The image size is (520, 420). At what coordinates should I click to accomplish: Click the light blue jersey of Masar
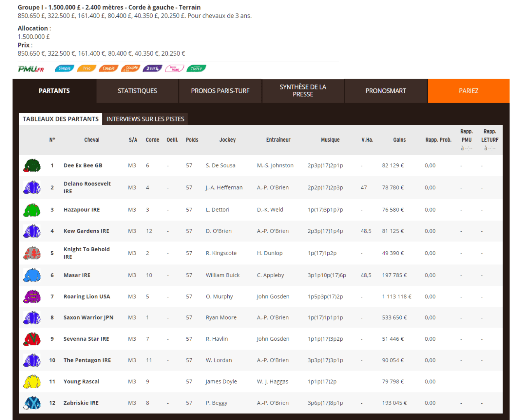point(32,275)
